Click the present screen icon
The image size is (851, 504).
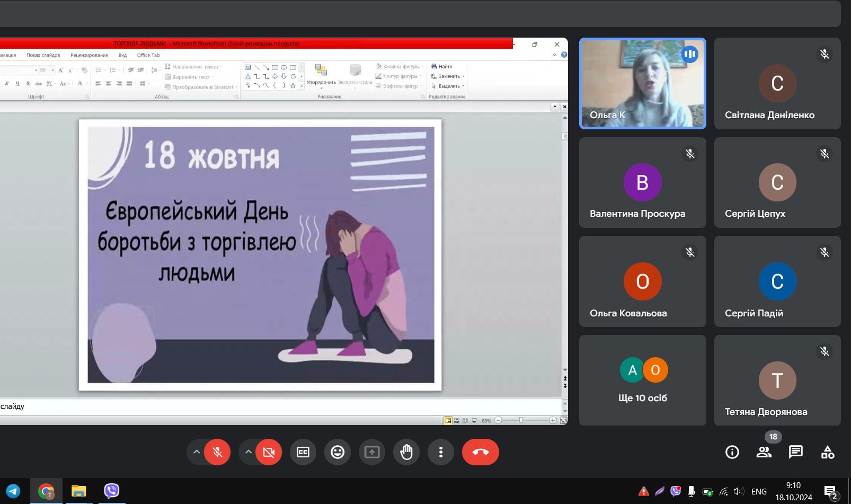(372, 452)
